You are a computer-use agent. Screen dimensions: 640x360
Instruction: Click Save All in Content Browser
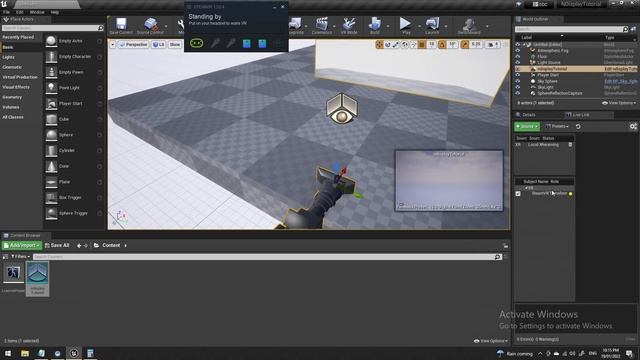coord(57,245)
